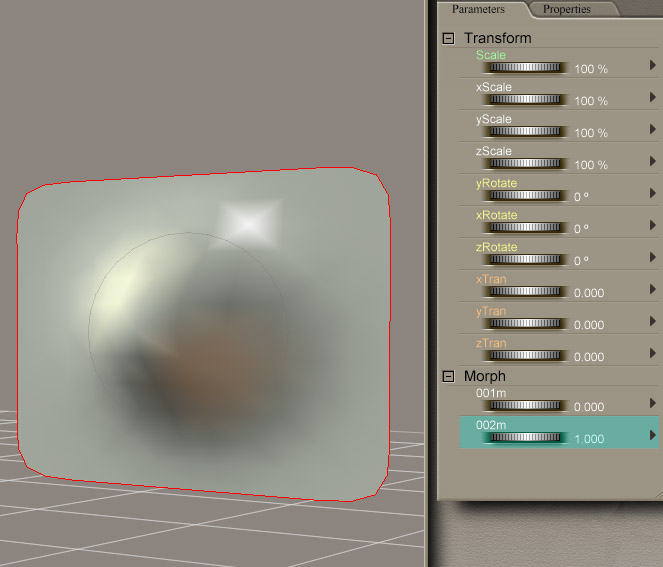Click the yRotate value 0 °
The height and width of the screenshot is (567, 663).
[x=581, y=197]
